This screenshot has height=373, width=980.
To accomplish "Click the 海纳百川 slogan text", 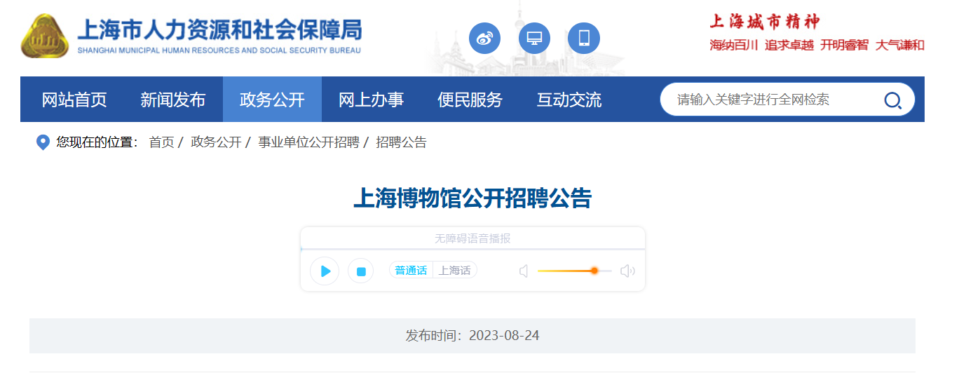I will coord(734,46).
